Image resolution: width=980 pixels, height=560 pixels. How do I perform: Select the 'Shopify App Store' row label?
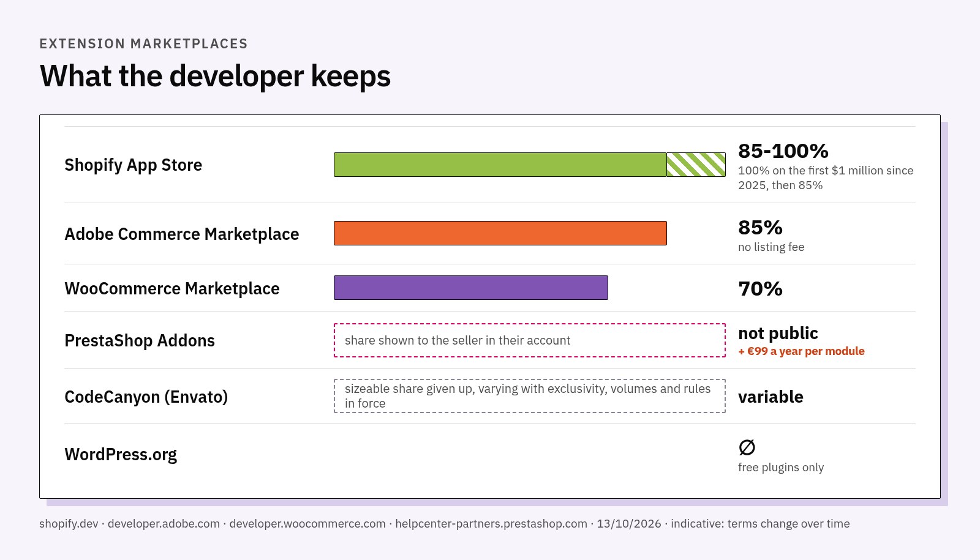[x=134, y=165]
